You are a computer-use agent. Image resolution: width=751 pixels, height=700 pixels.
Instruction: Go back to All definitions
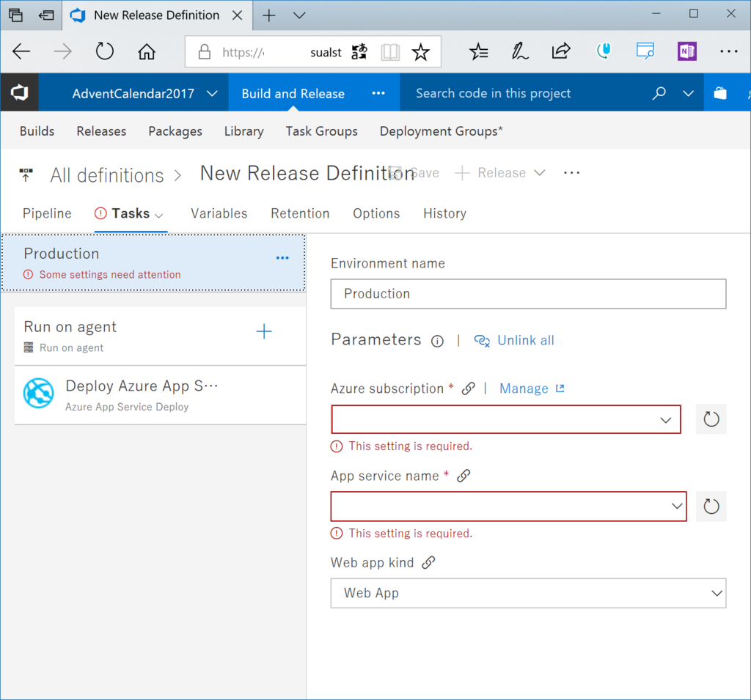(x=107, y=175)
